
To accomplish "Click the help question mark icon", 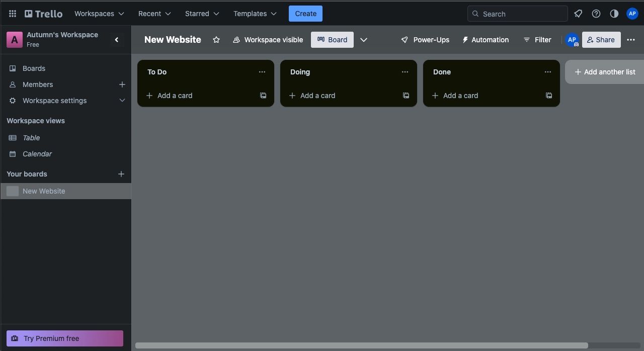I will pos(596,14).
